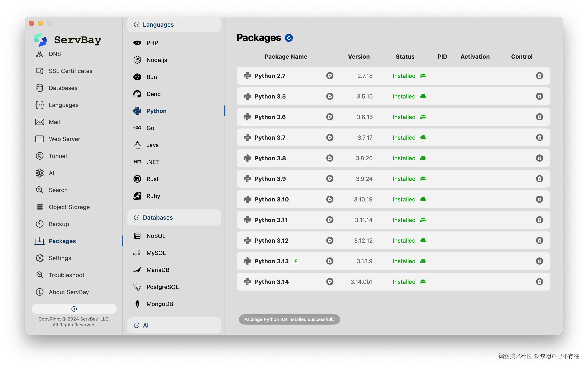Go to the Troubleshoot section

pyautogui.click(x=67, y=275)
